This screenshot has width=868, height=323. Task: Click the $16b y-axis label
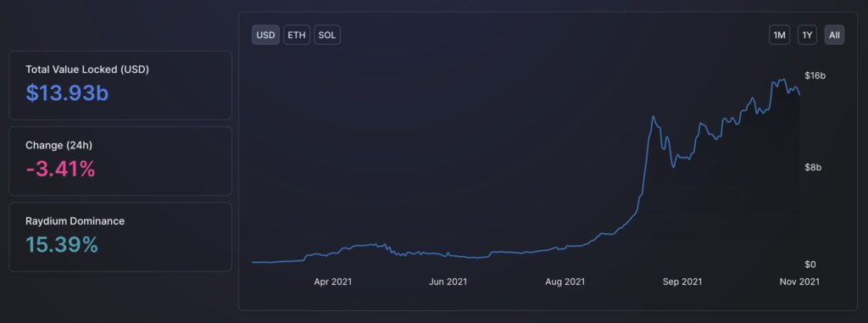[815, 76]
